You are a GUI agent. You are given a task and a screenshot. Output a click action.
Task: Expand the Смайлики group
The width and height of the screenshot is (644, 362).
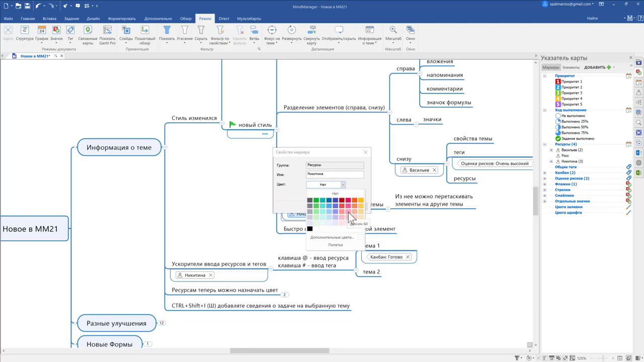click(x=544, y=196)
